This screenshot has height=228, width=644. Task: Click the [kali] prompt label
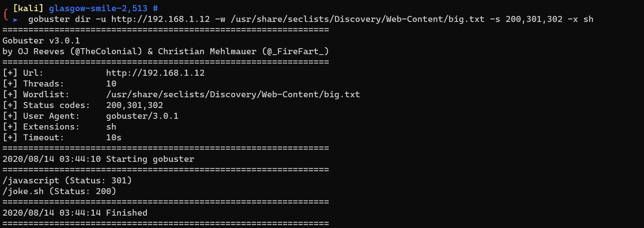pos(28,8)
